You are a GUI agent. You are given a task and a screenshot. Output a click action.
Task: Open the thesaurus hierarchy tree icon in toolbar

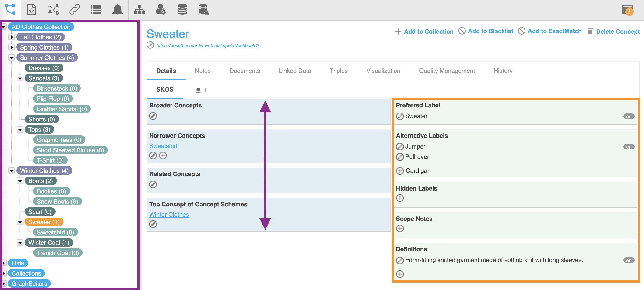point(10,10)
